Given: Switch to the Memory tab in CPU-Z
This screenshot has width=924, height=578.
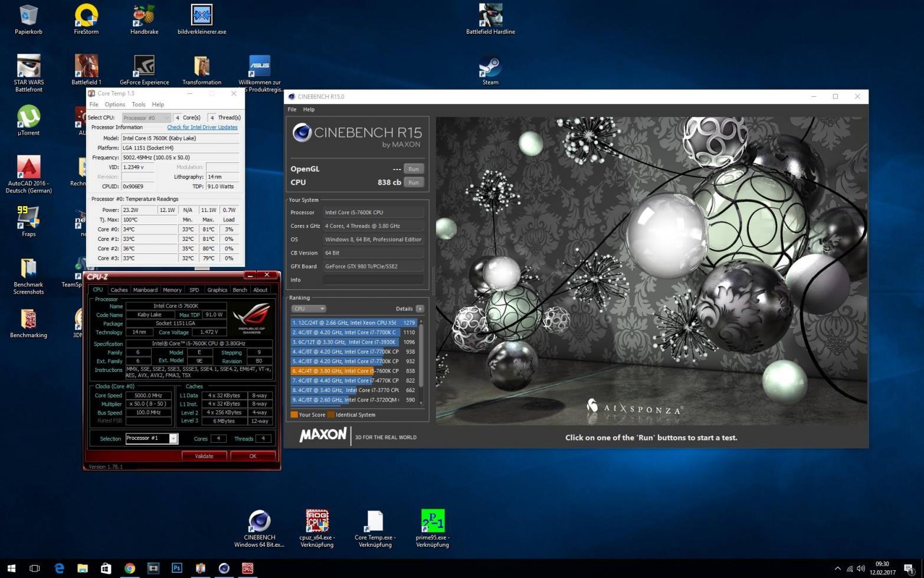Looking at the screenshot, I should (172, 290).
